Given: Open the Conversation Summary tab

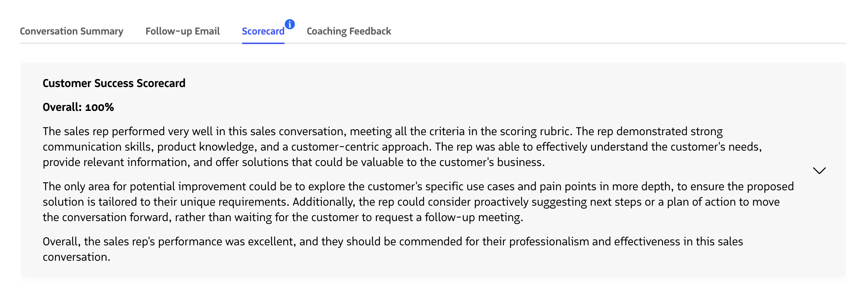Looking at the screenshot, I should (71, 31).
